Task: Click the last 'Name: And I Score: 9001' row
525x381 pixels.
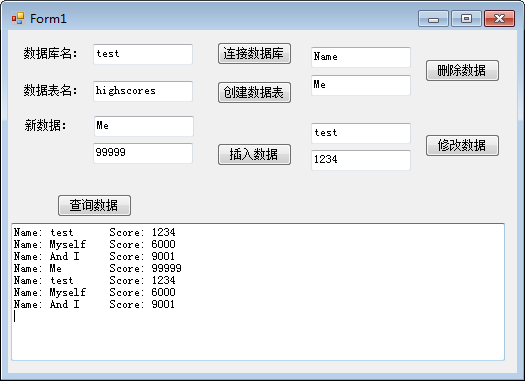Action: click(x=94, y=305)
